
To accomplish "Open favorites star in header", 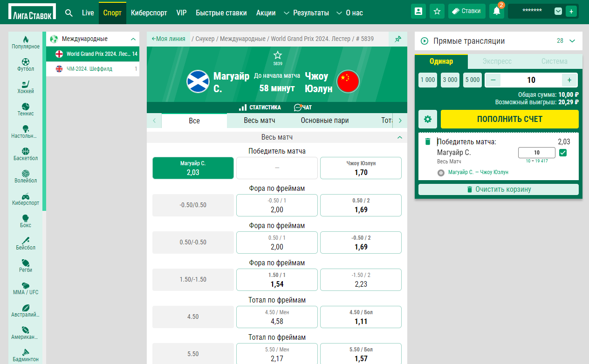I will click(437, 11).
